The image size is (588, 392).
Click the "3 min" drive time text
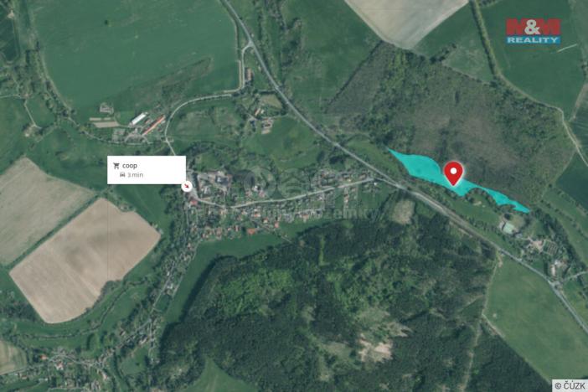pyautogui.click(x=136, y=175)
